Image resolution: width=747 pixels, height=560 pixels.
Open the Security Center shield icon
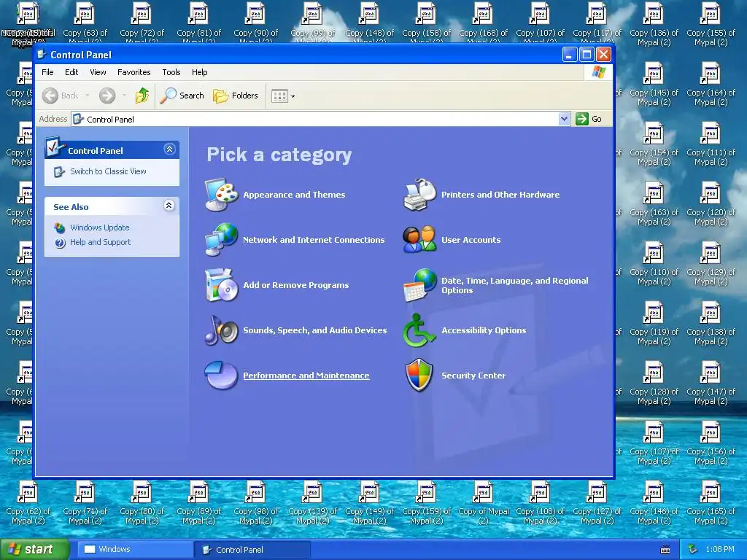(x=419, y=376)
